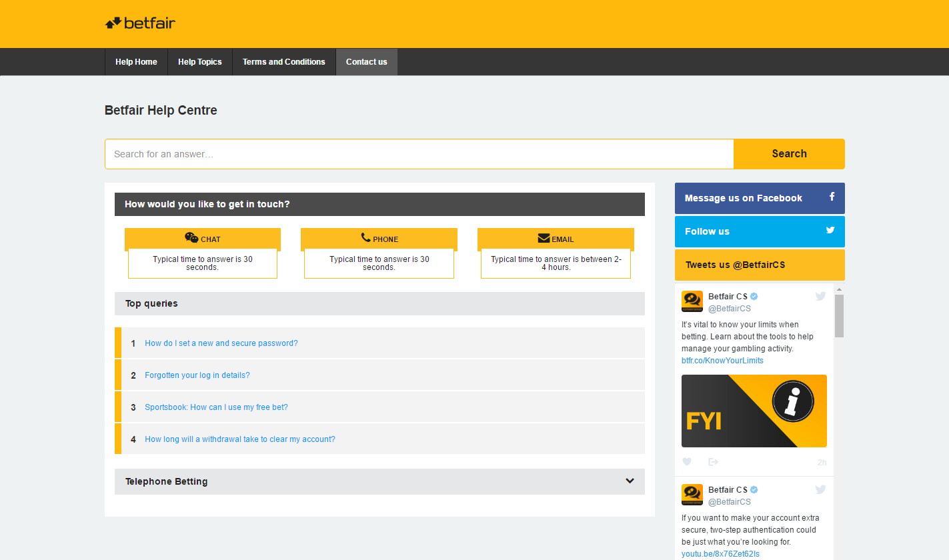Open the Help Topics tab
949x560 pixels.
pyautogui.click(x=199, y=62)
